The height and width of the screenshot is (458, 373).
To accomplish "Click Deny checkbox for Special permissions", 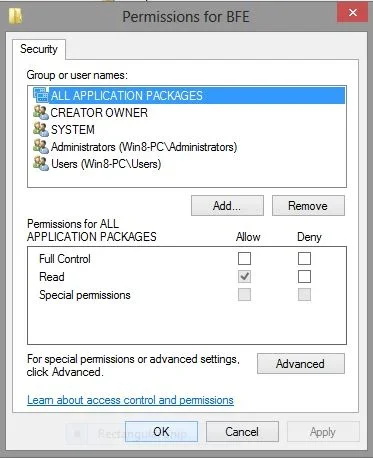I will (x=304, y=294).
